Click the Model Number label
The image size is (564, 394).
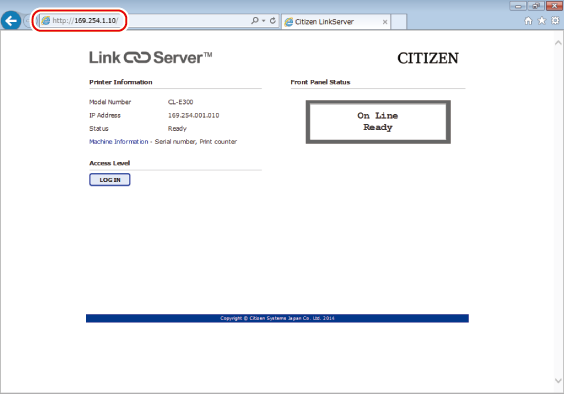110,102
